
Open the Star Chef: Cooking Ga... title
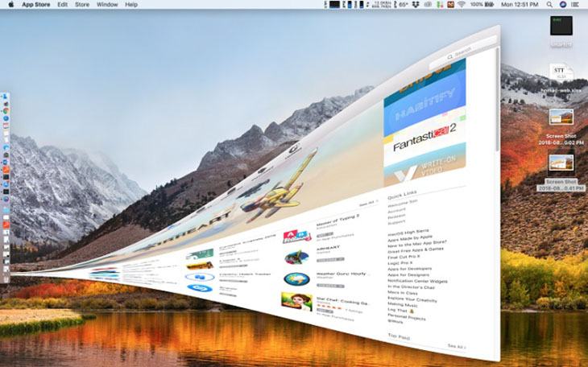click(x=343, y=301)
